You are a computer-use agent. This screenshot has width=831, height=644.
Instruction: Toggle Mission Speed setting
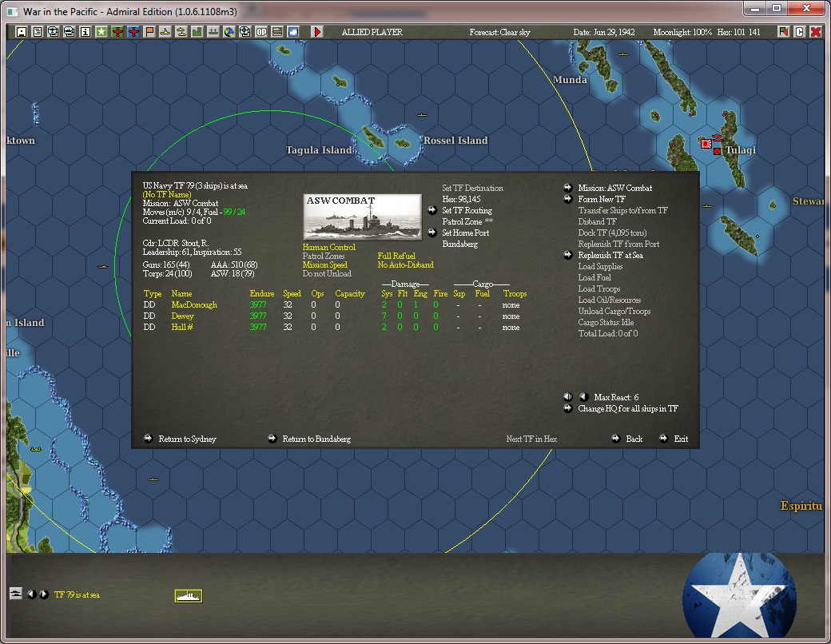(325, 265)
